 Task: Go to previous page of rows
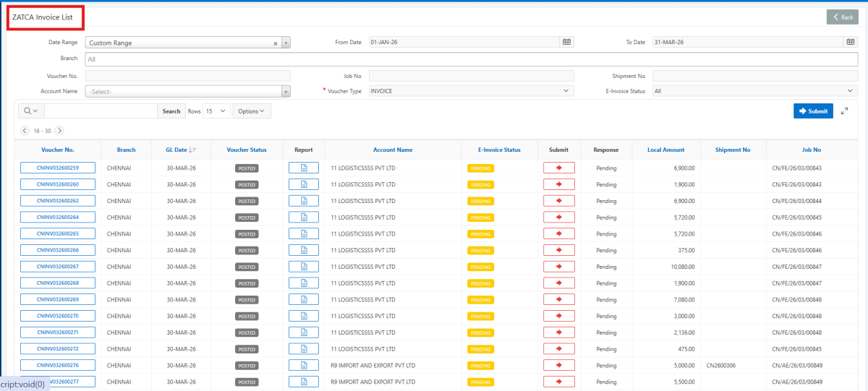[25, 131]
